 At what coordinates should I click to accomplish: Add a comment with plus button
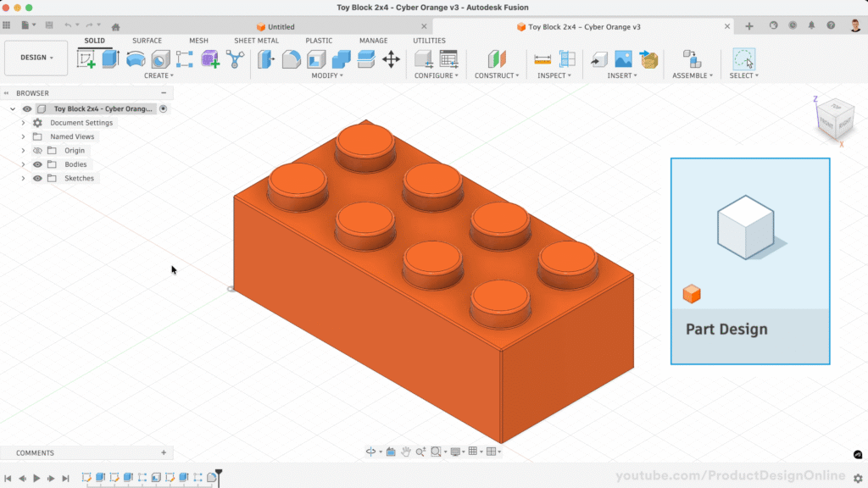164,453
